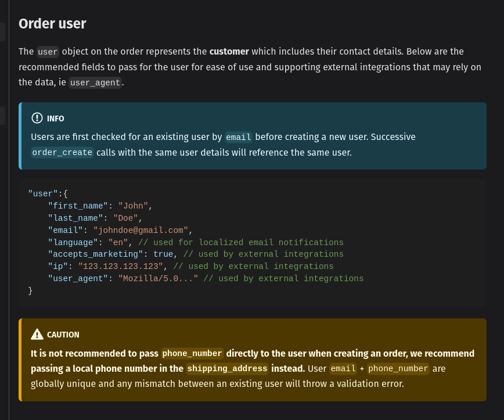Click the "Mozilla/5.0..." string value

coord(158,278)
